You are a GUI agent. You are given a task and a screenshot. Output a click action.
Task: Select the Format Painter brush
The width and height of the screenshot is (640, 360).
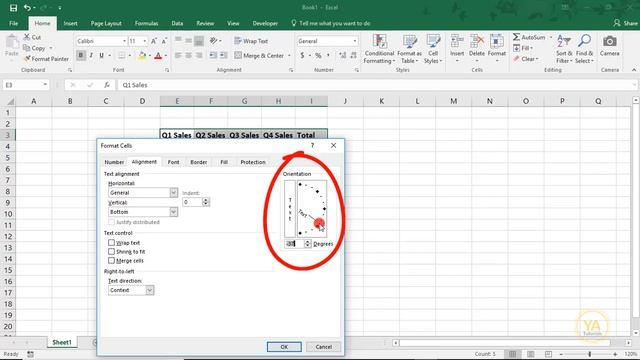point(27,59)
